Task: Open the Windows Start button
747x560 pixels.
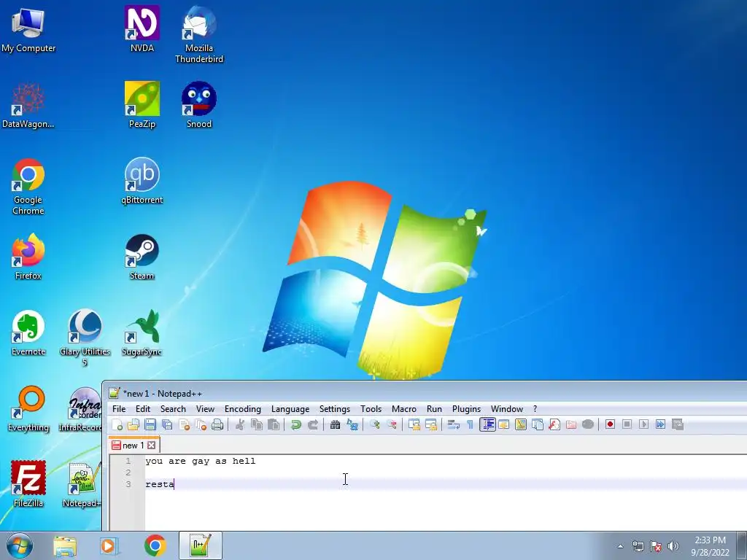Action: click(x=20, y=545)
